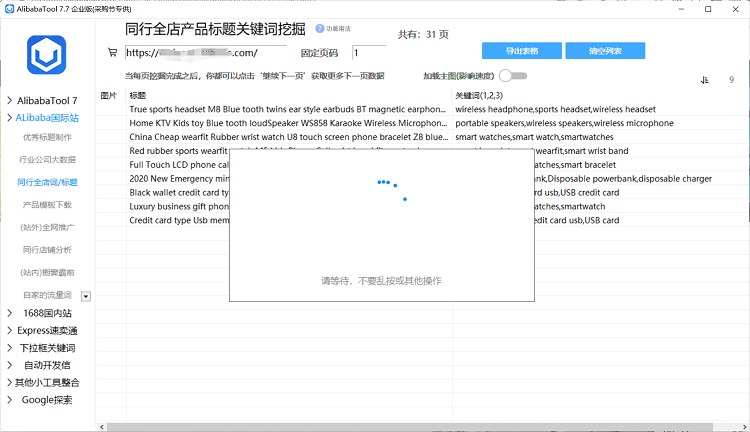Click the 固定页码 page number field
The image size is (750, 432).
pyautogui.click(x=369, y=53)
